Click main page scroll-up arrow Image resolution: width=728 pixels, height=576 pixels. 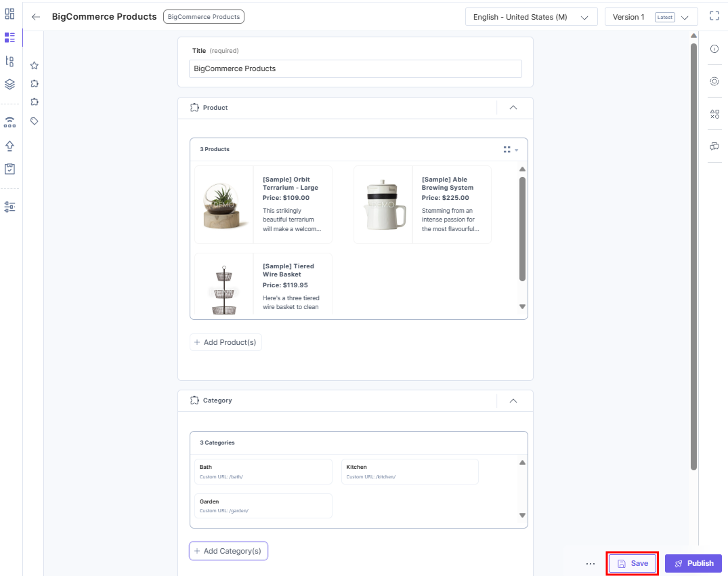click(693, 35)
